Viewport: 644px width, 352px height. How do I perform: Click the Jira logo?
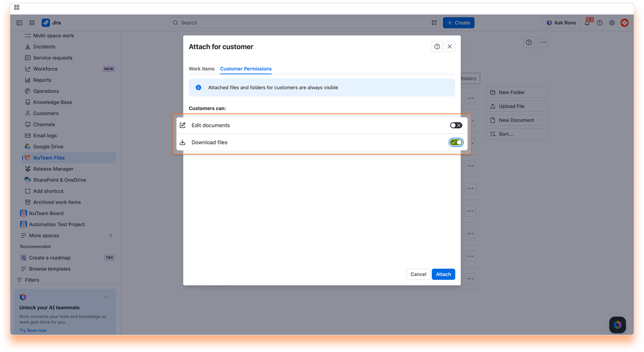[x=51, y=23]
